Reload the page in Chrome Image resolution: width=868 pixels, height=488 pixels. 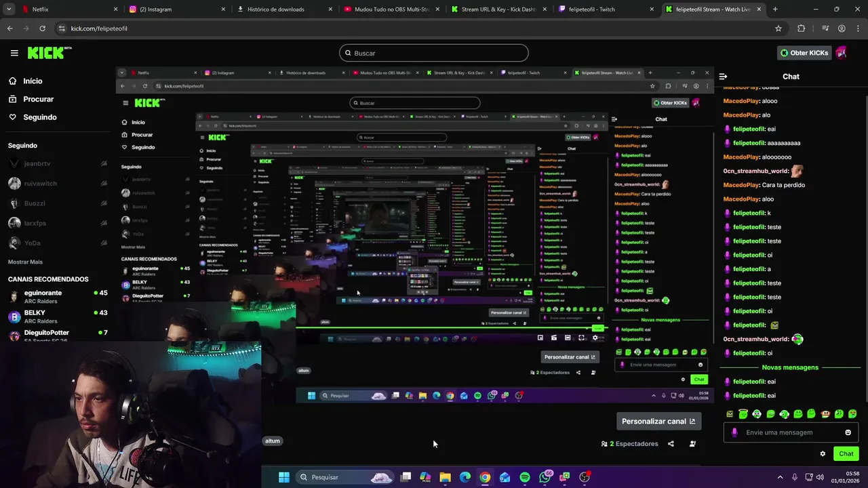(42, 28)
